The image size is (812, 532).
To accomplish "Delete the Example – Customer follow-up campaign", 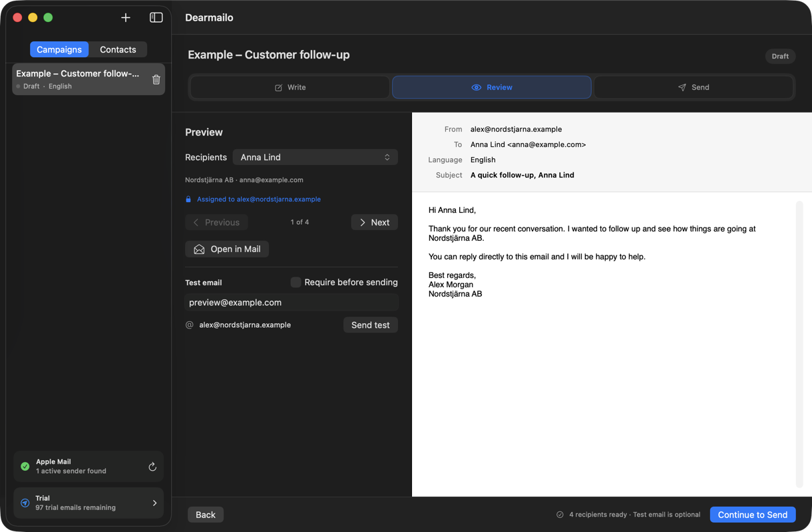I will (x=156, y=80).
